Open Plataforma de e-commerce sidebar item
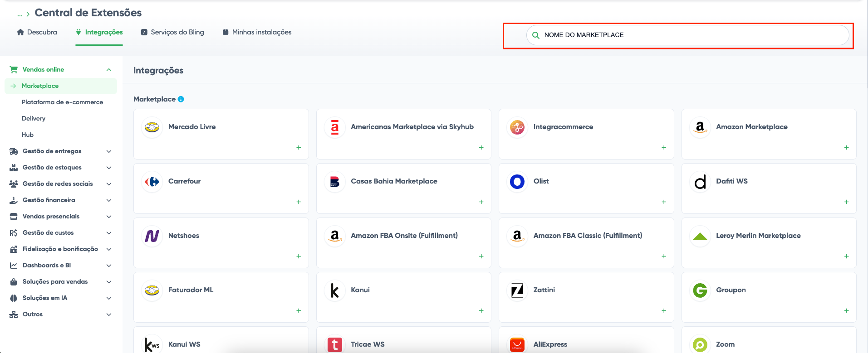The width and height of the screenshot is (868, 353). (x=62, y=102)
